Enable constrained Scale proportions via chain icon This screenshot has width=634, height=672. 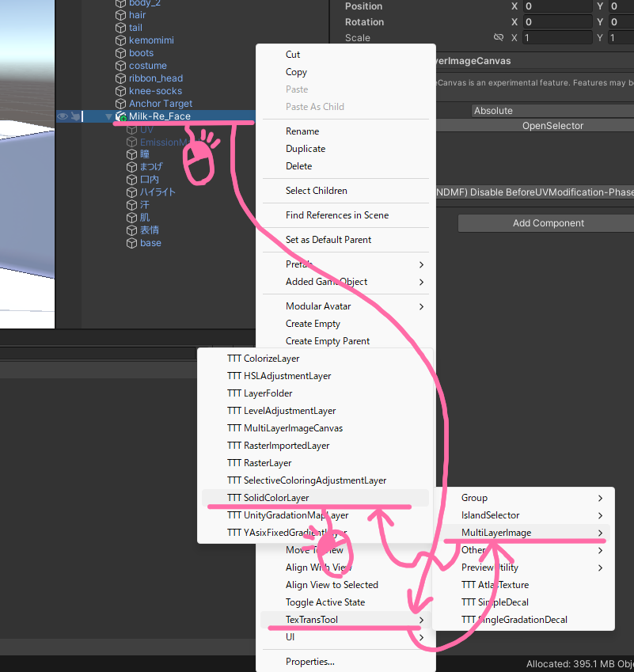tap(498, 37)
